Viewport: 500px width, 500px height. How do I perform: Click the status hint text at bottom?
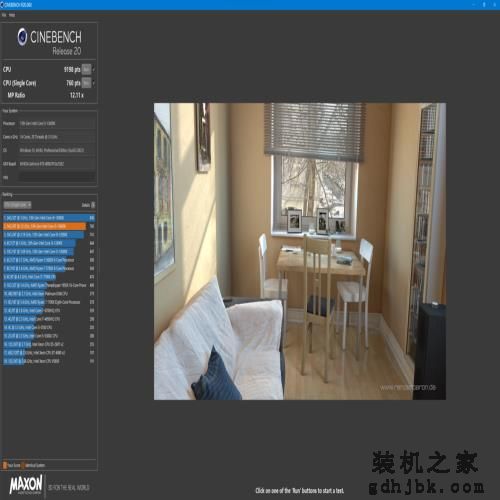[x=300, y=491]
